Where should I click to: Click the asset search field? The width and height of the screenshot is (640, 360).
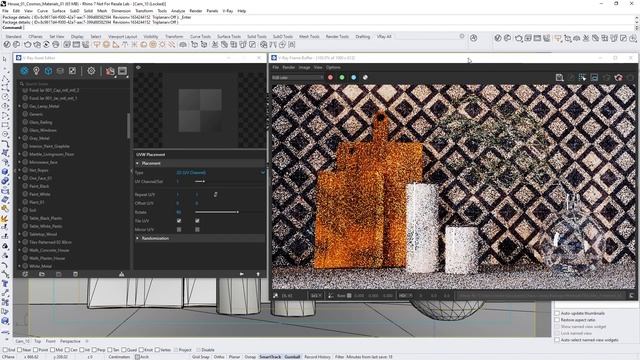[73, 84]
